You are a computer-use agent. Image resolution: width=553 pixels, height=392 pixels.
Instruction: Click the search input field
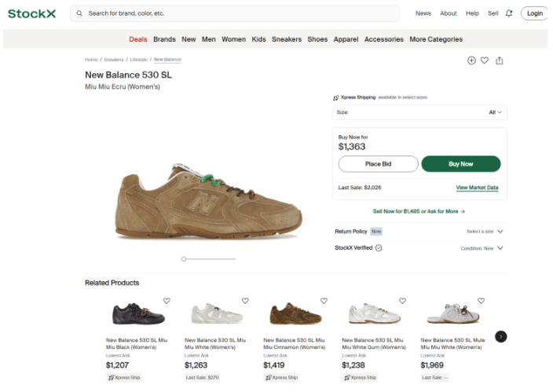236,13
